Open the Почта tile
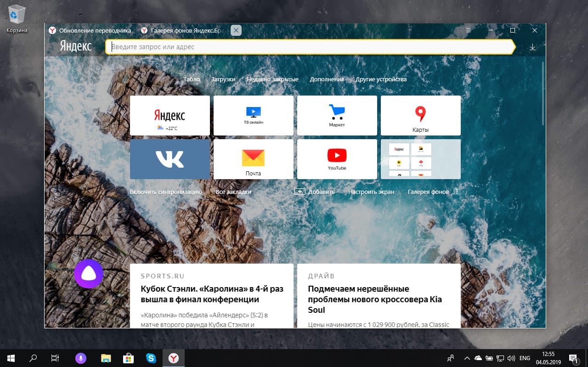The image size is (588, 367). point(253,159)
